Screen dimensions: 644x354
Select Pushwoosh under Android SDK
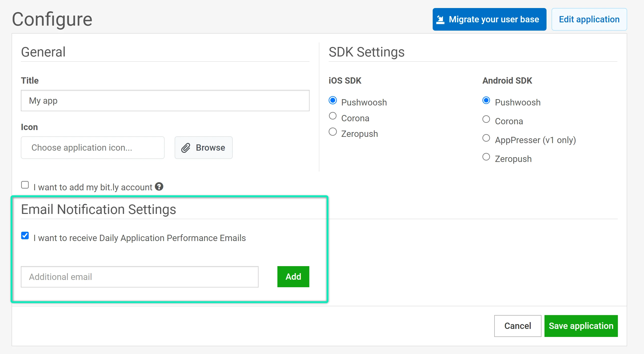coord(486,100)
